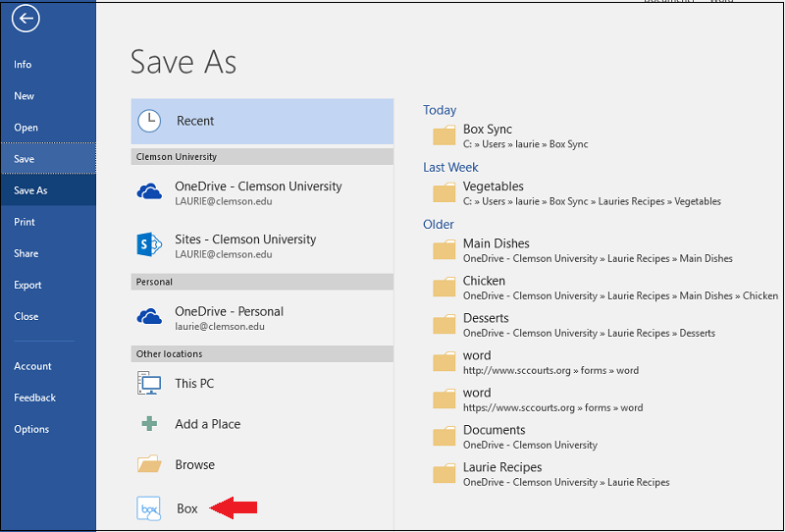This screenshot has height=532, width=785.
Task: Select the Recent location label
Action: click(x=195, y=122)
